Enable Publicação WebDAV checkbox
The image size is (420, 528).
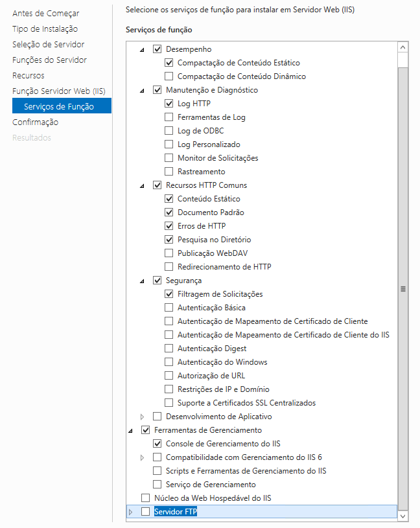pos(169,253)
